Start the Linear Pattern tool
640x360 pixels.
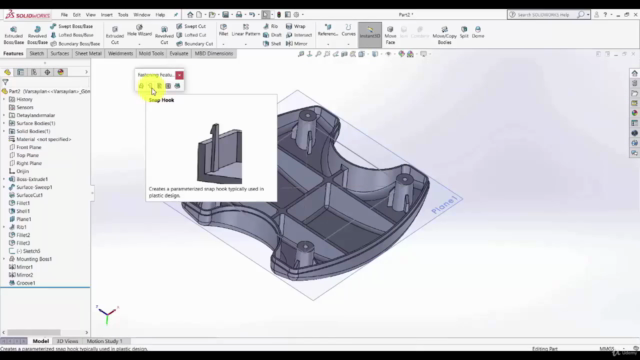tap(246, 30)
